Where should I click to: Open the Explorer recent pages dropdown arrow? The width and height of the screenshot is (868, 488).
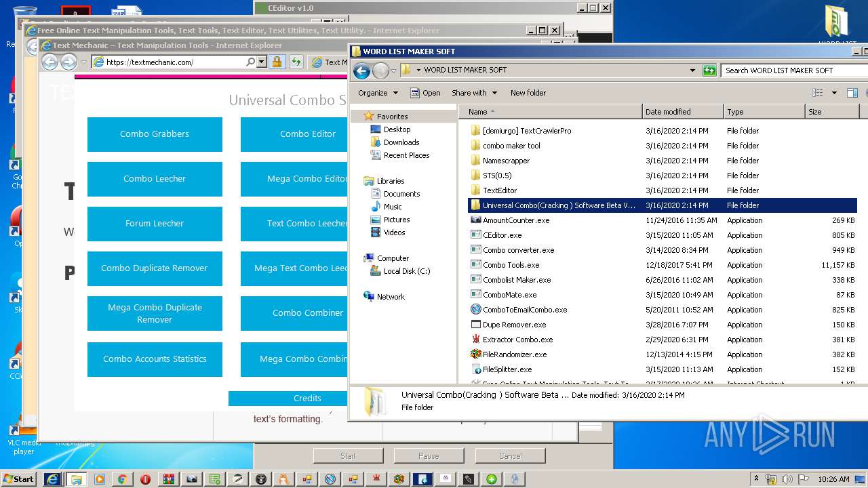tap(393, 70)
